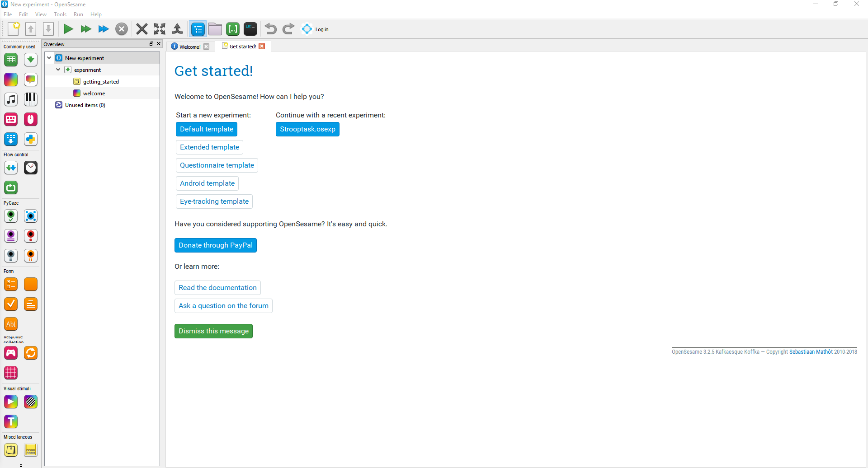This screenshot has height=468, width=868.
Task: Quick run with blue double arrows
Action: pos(104,29)
